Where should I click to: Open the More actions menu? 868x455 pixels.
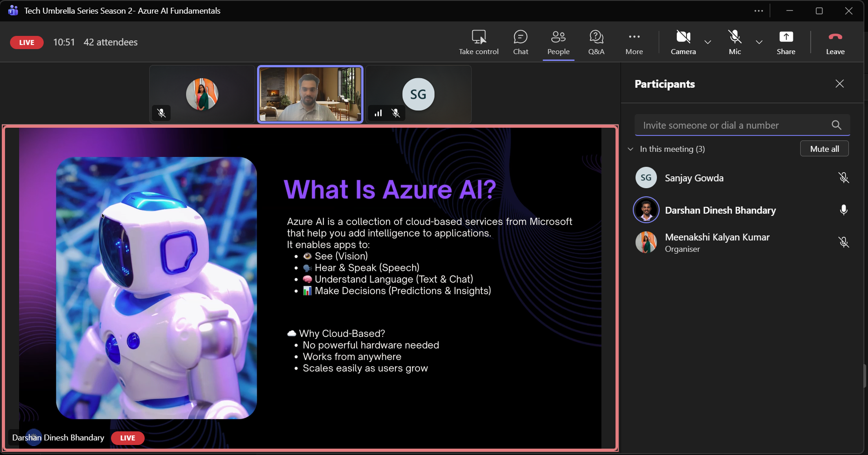(634, 42)
